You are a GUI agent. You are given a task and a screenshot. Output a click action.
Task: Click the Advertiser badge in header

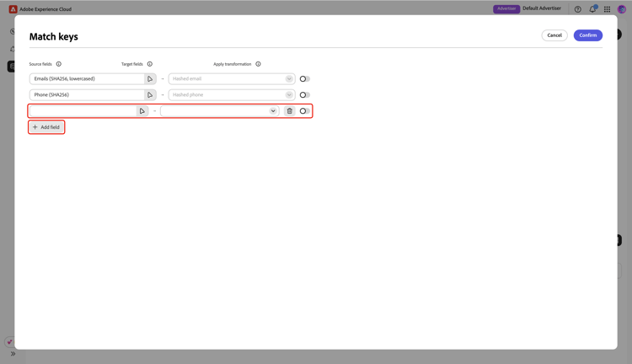pos(506,9)
